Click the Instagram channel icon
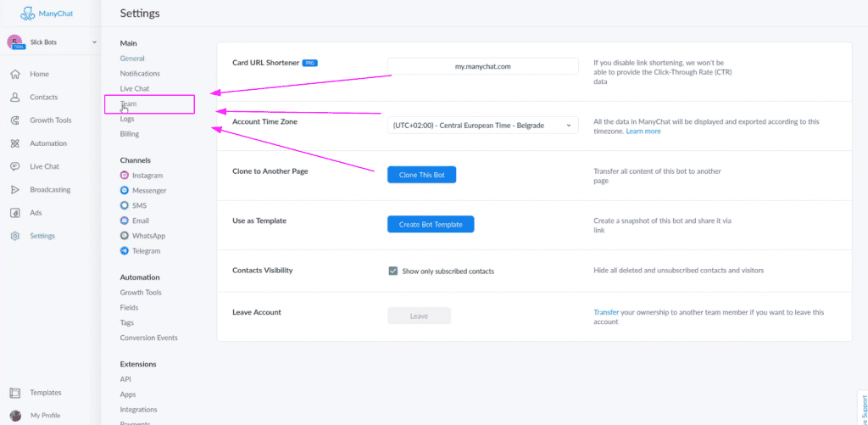The image size is (868, 425). tap(125, 175)
